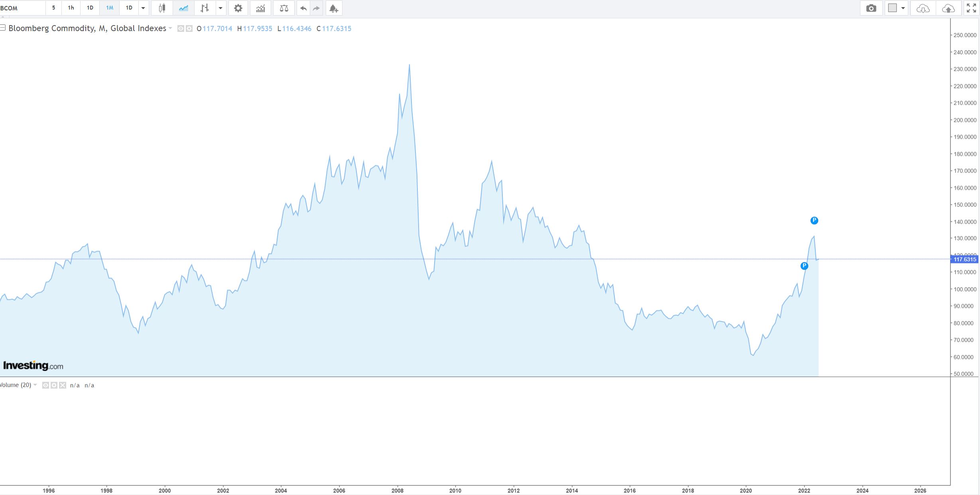Expand Bloomberg Commodity title dropdown arrow
This screenshot has width=980, height=495.
[170, 28]
